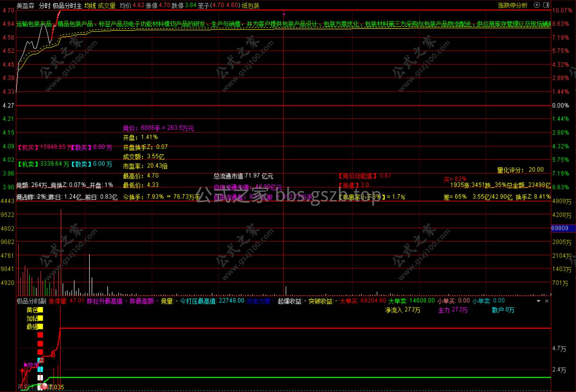Screen dimensions: 576x392
Task: Click the 涨停量 47.01 readout
Action: point(66,301)
